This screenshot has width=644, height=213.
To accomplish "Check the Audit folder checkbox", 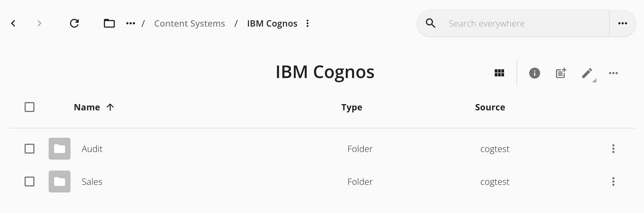I will coord(30,149).
